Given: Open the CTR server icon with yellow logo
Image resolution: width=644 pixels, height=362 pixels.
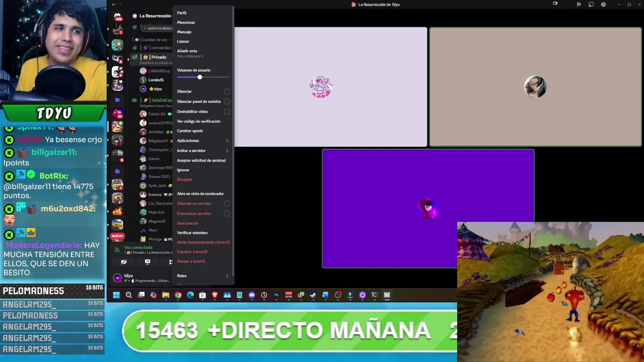Looking at the screenshot, I should point(117,212).
